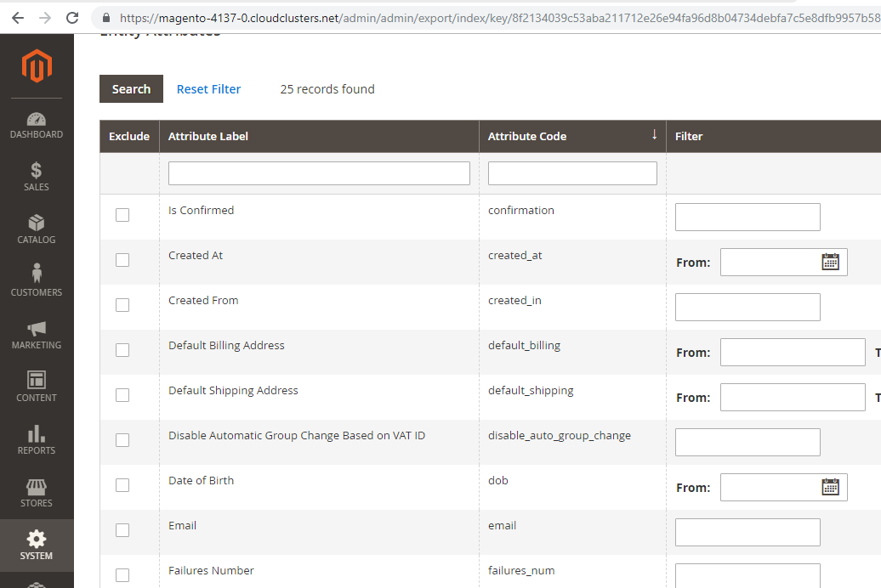Click the Reset Filter link
Viewport: 881px width, 588px height.
(x=208, y=89)
